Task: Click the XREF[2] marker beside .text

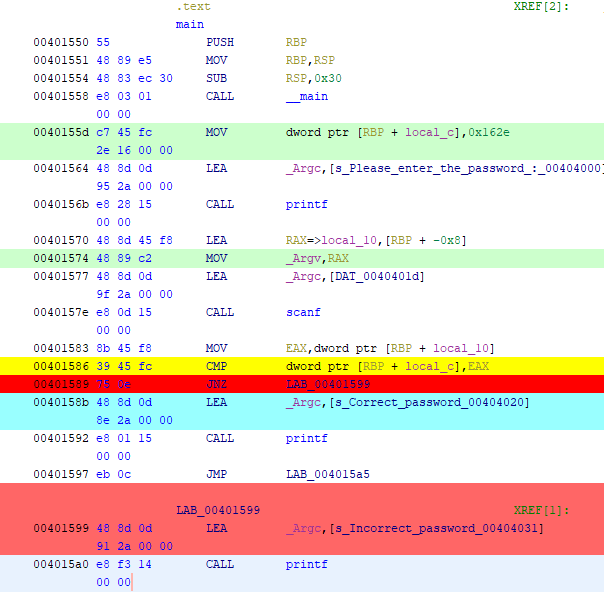Action: [x=540, y=6]
